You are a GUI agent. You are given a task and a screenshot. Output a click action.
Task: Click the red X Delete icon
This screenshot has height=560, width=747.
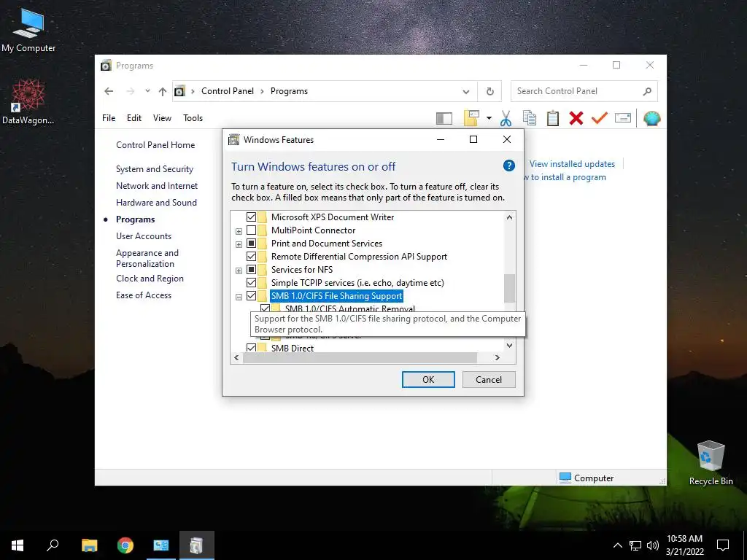[x=576, y=118]
